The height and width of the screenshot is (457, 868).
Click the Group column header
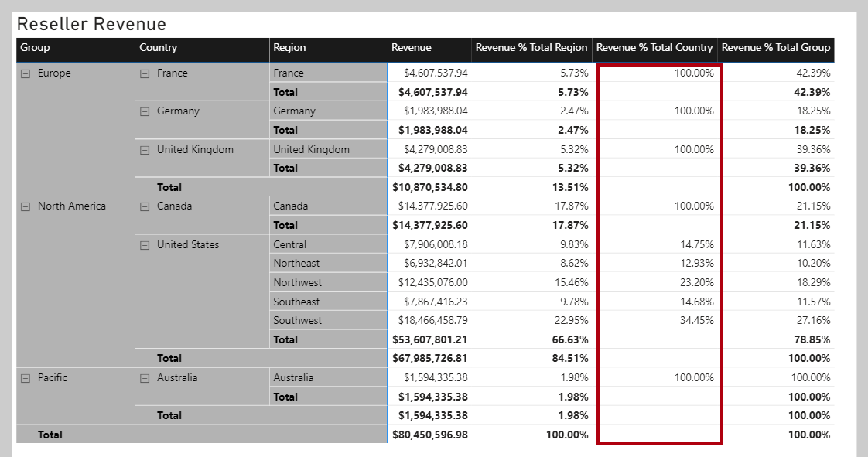click(35, 48)
